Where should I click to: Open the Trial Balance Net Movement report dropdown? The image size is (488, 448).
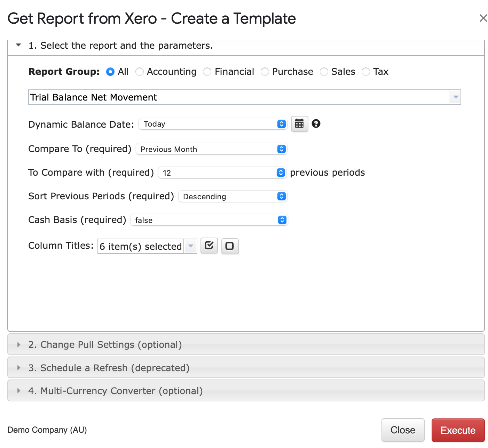[455, 97]
